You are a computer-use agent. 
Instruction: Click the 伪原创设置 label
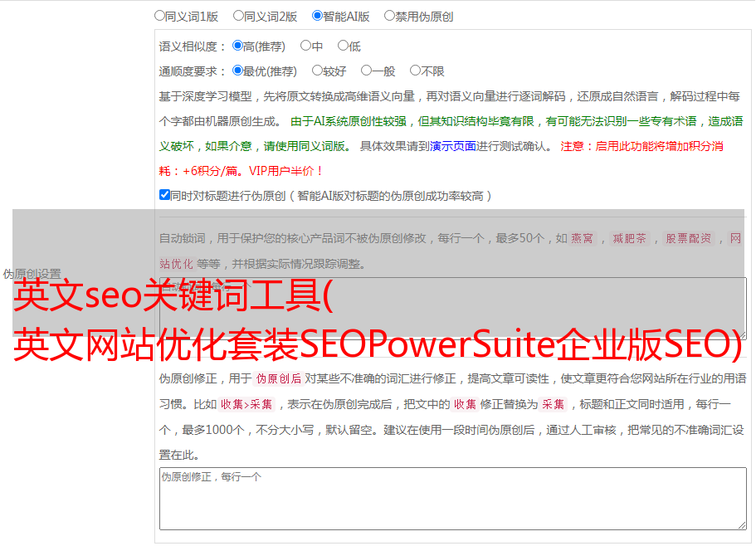(32, 274)
